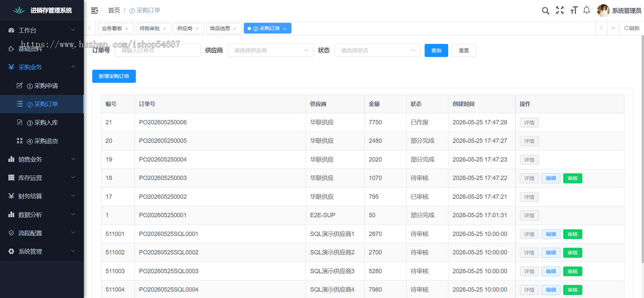Click the 财务结算 yen icon
Image resolution: width=644 pixels, height=298 pixels.
12,196
